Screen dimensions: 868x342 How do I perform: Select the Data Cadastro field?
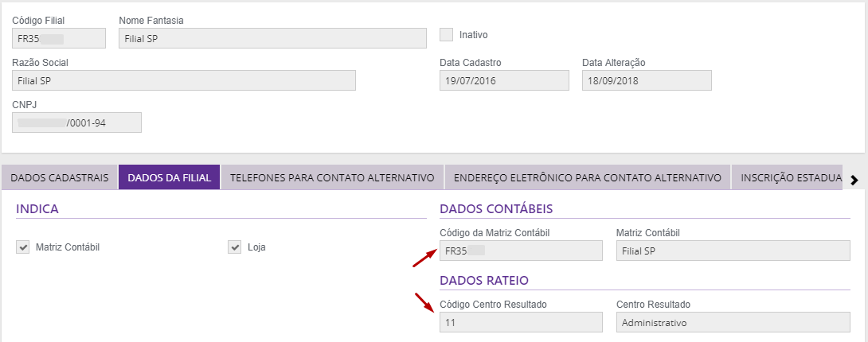(504, 80)
